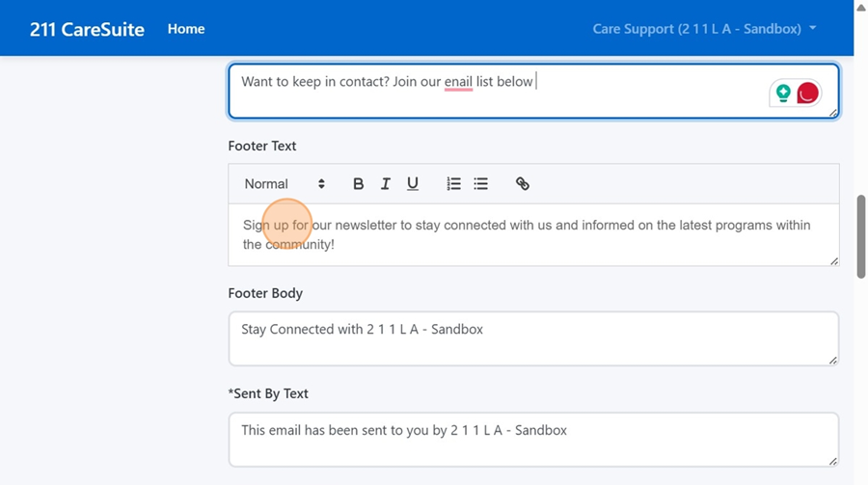This screenshot has height=485, width=868.
Task: Expand the Care Support account dropdown
Action: [x=704, y=29]
